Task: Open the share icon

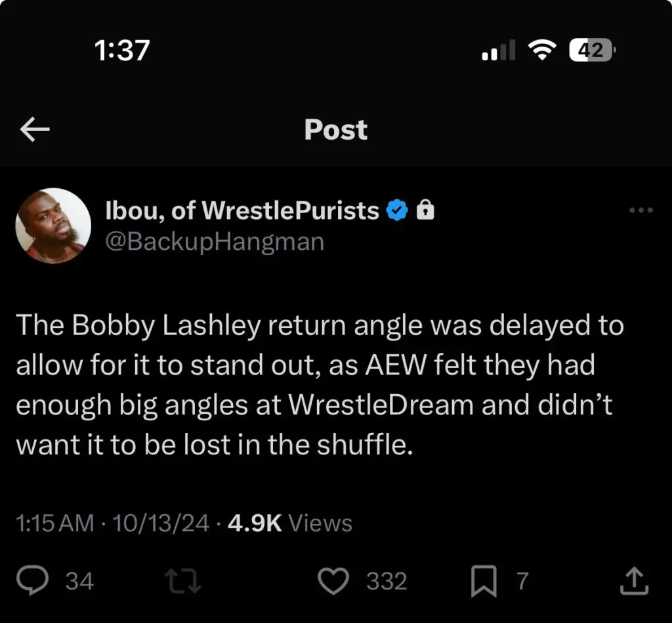Action: pyautogui.click(x=634, y=581)
